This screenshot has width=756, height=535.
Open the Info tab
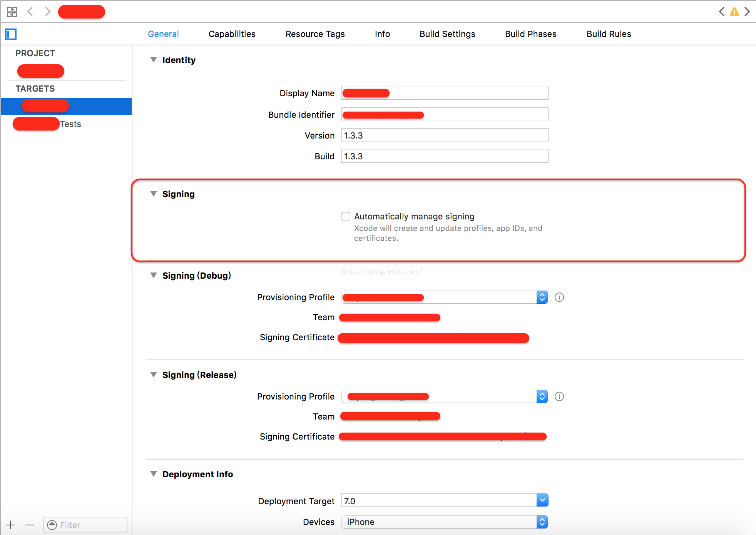pos(382,34)
